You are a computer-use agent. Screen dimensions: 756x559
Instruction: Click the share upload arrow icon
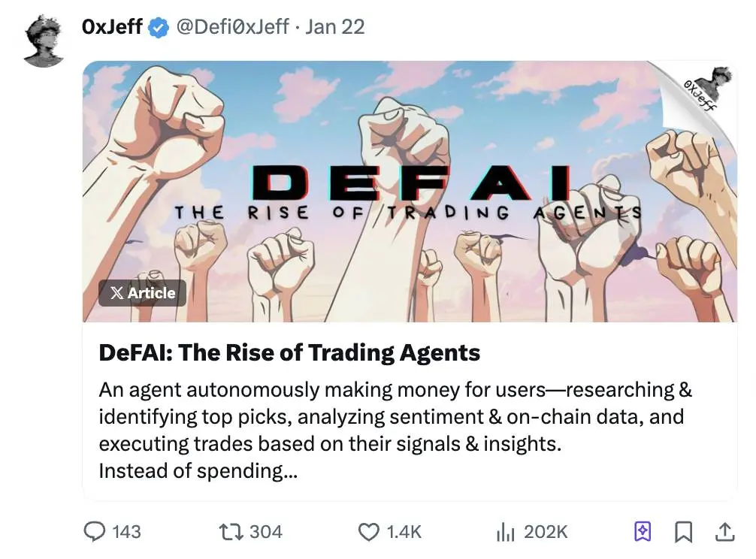[724, 532]
